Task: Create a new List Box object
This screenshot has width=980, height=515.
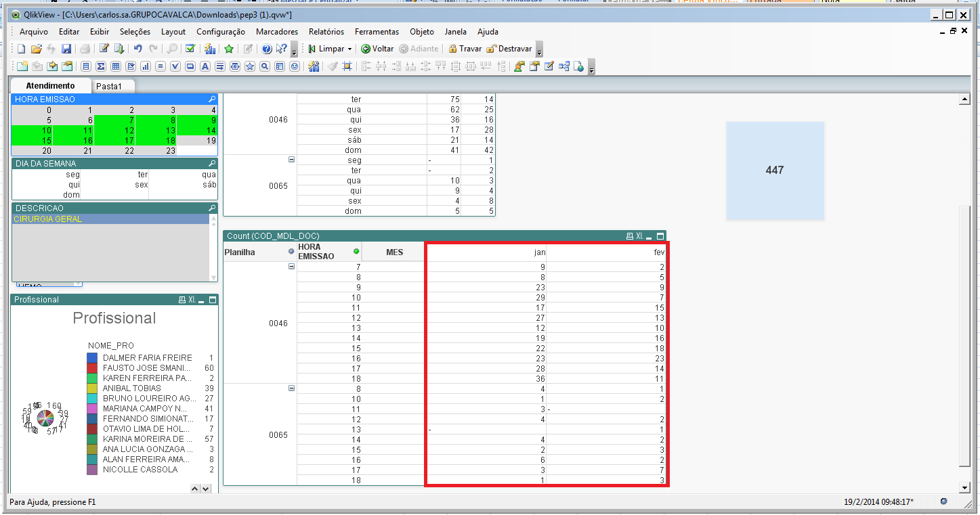Action: click(x=86, y=66)
